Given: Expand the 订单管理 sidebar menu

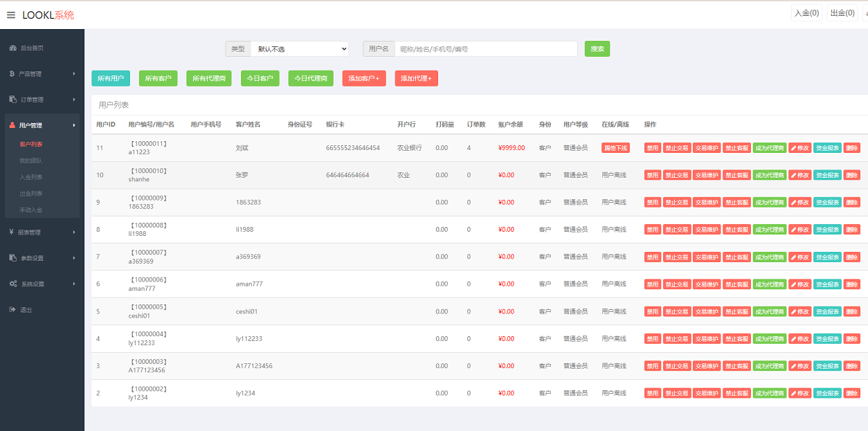Looking at the screenshot, I should click(42, 100).
